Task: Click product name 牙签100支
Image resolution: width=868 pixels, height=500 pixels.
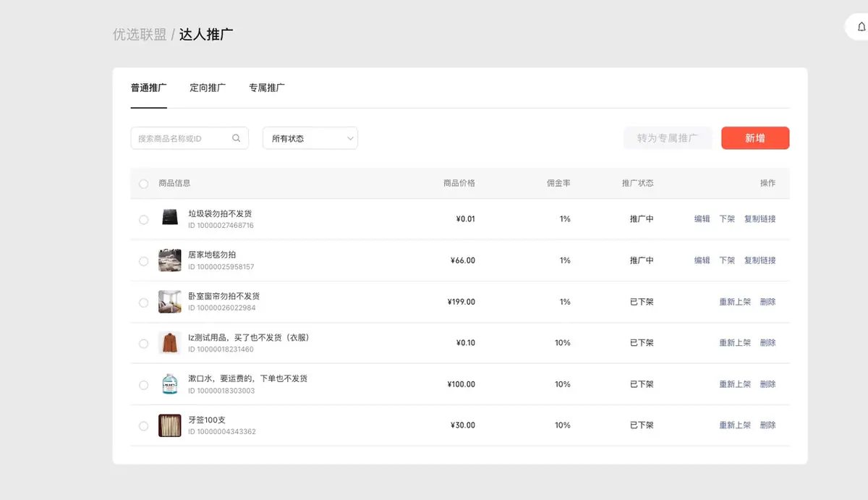Action: (x=207, y=420)
